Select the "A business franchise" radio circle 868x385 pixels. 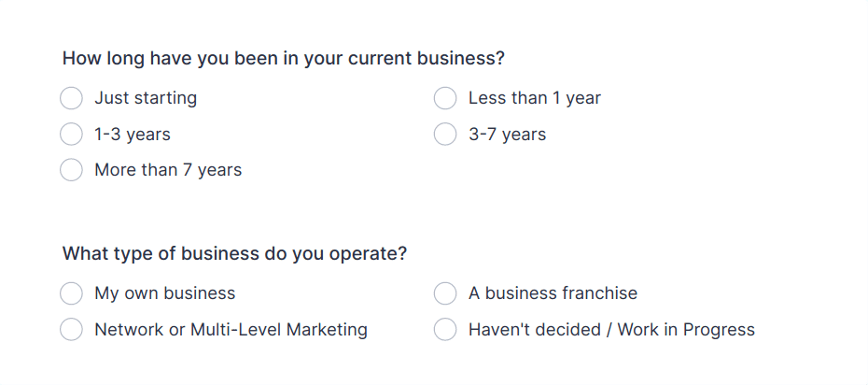[x=445, y=293]
